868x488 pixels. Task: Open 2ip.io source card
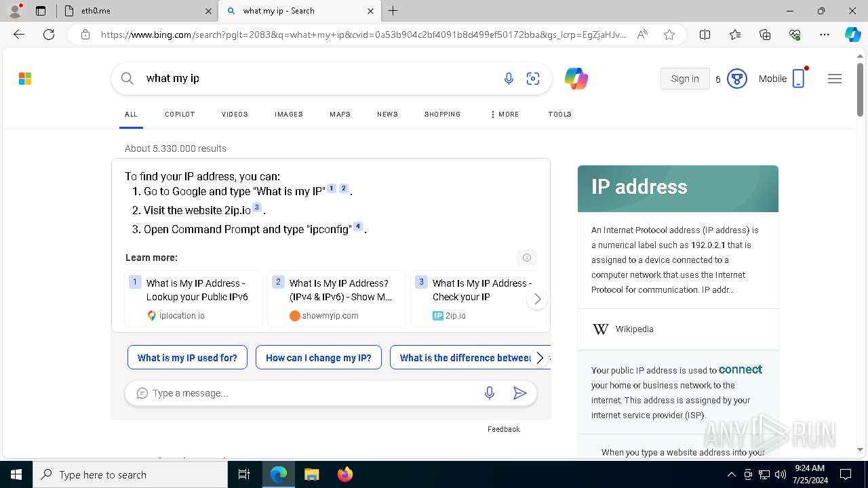pyautogui.click(x=475, y=299)
